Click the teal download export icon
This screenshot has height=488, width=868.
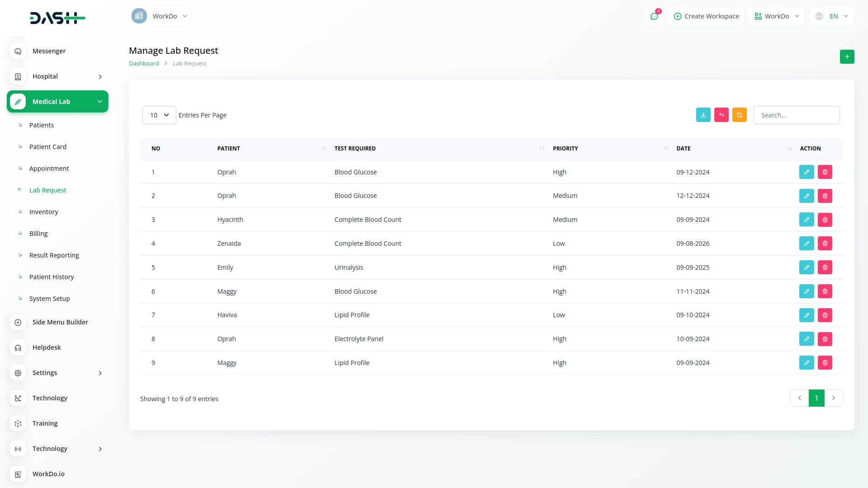(703, 115)
